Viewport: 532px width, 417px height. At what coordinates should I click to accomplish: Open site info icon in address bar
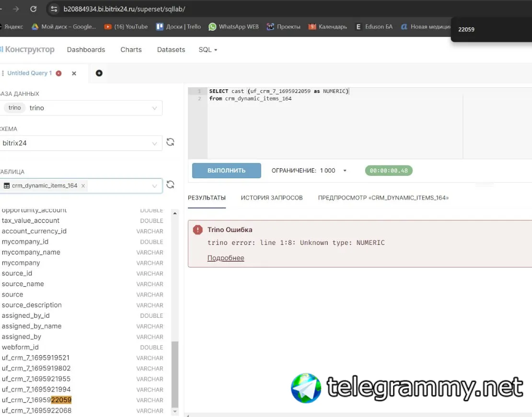pyautogui.click(x=54, y=9)
